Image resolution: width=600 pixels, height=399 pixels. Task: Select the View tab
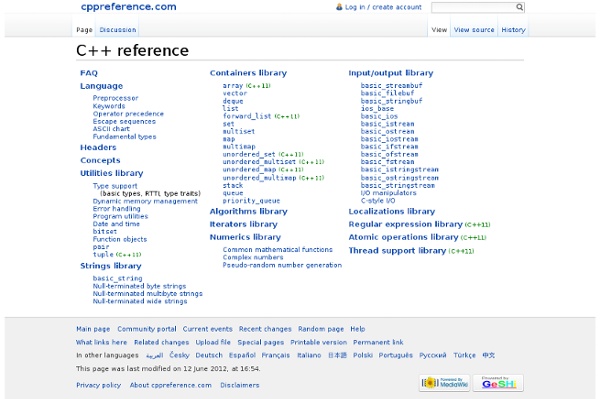point(439,29)
